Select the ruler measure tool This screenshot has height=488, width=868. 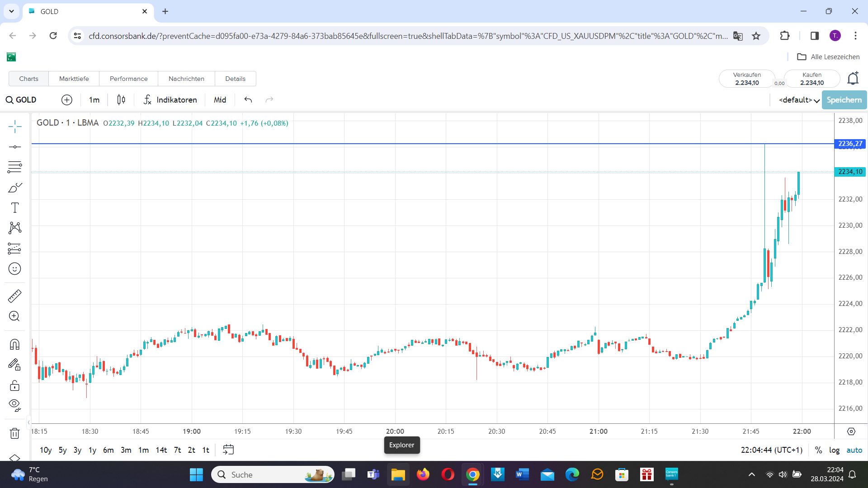(x=15, y=296)
